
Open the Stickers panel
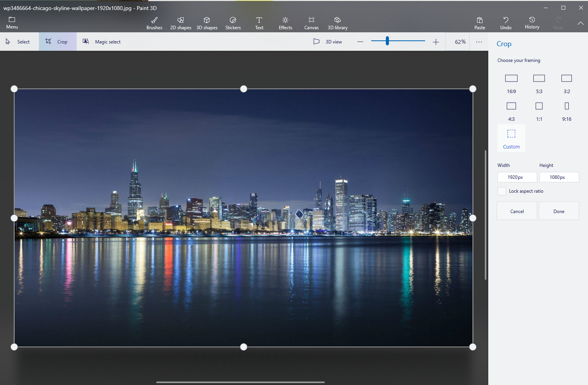(233, 23)
